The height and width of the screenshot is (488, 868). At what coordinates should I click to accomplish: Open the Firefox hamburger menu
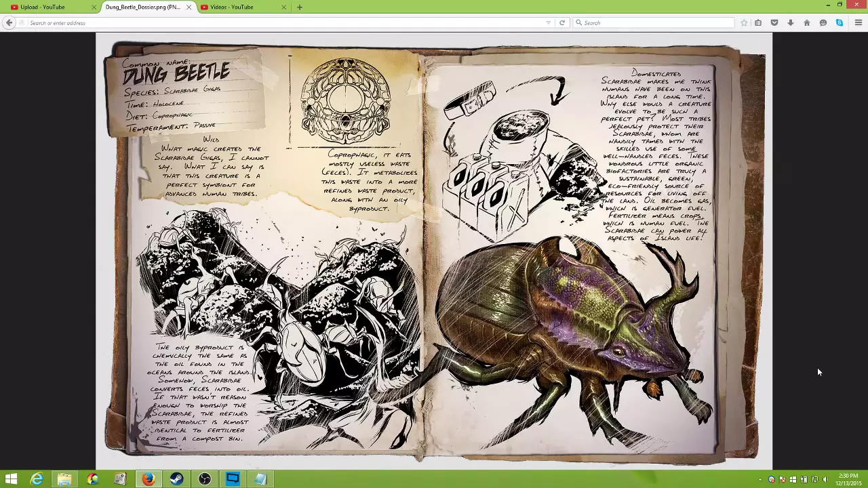[858, 22]
